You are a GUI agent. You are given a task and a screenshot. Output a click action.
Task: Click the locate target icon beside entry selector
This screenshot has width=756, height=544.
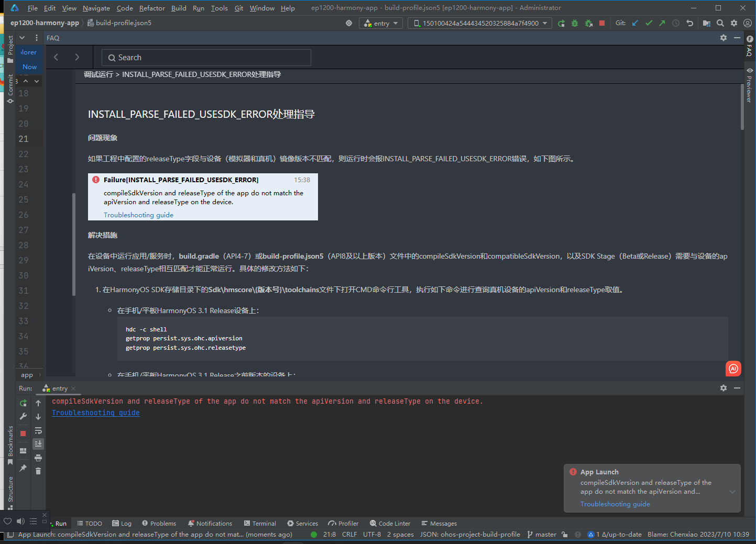coord(349,23)
